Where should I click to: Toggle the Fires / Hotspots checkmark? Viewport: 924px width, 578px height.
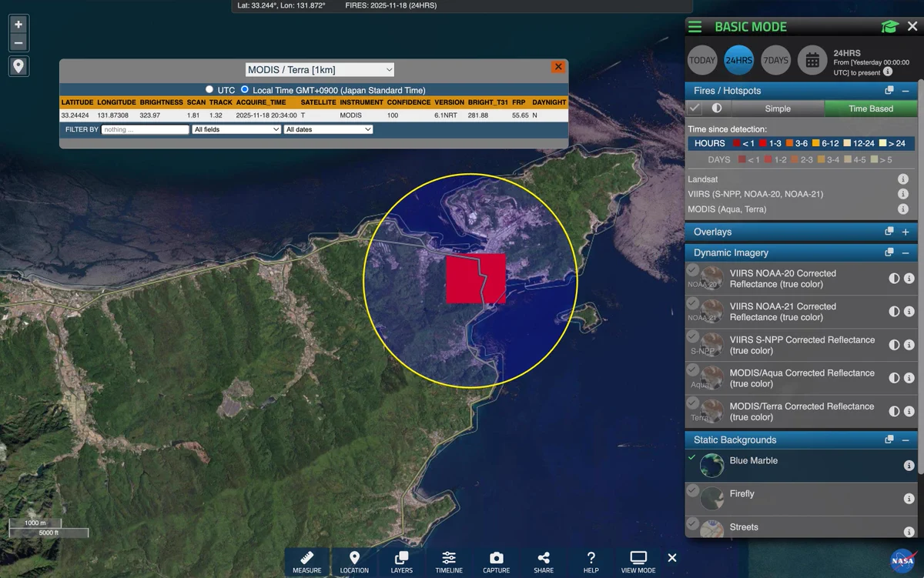point(695,109)
